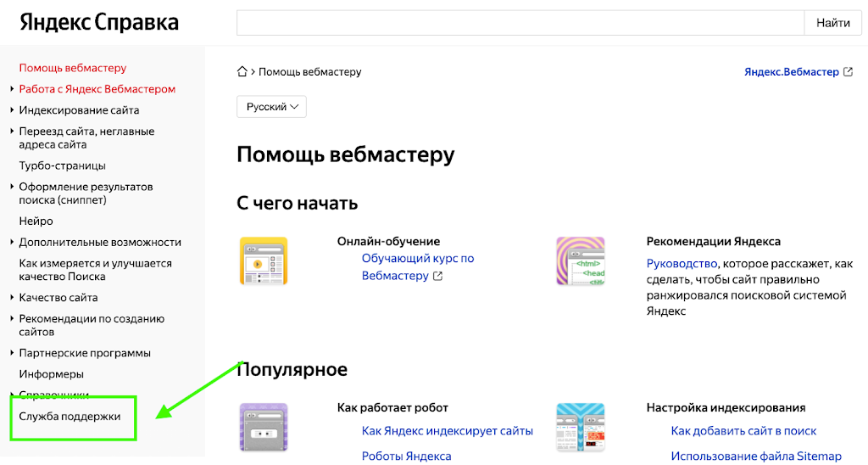Open Переезд сайта, неглавные адреса сайта
Image resolution: width=868 pixels, height=465 pixels.
86,138
